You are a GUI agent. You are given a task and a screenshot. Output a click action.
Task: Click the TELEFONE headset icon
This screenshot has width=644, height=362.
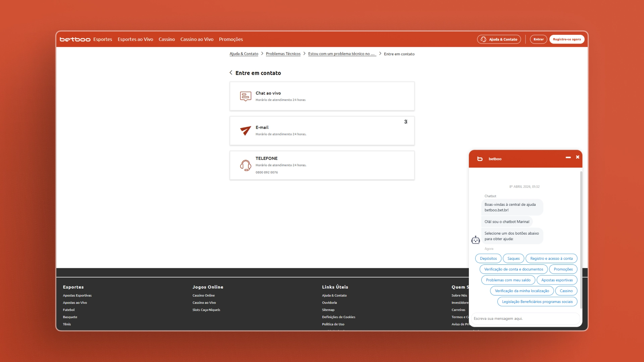[x=246, y=165]
